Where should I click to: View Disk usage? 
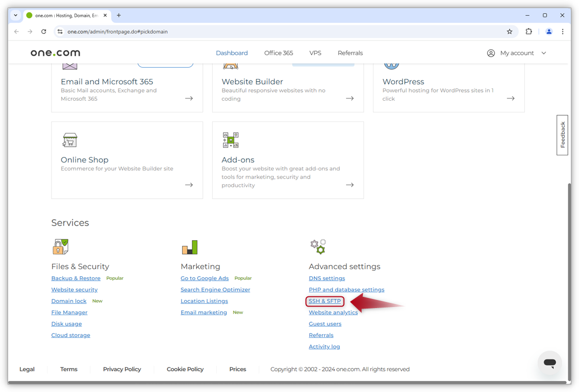pyautogui.click(x=66, y=324)
